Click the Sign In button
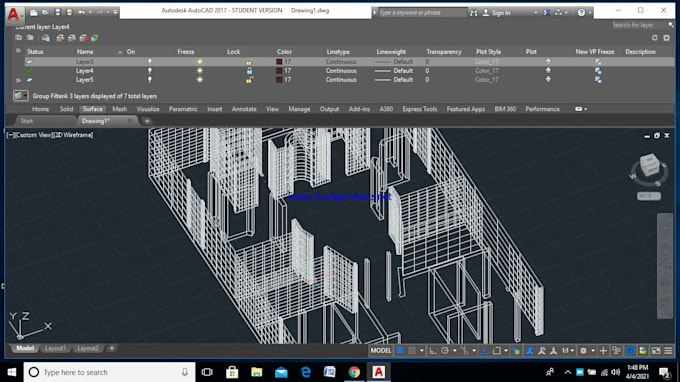The image size is (680, 382). (497, 13)
